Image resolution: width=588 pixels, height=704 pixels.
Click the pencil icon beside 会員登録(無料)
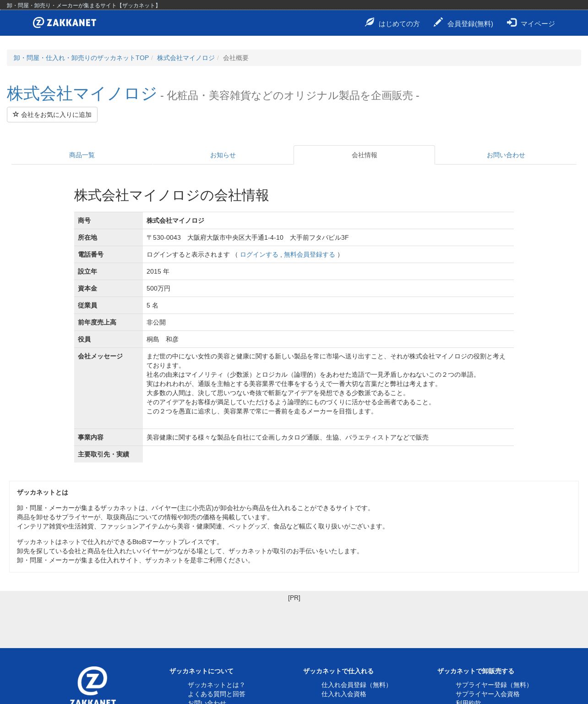(x=438, y=22)
